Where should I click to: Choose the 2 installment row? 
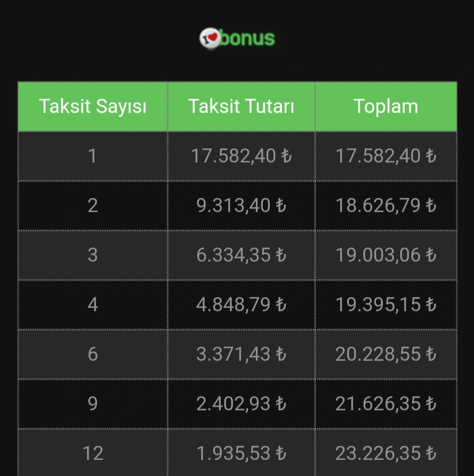pyautogui.click(x=237, y=205)
